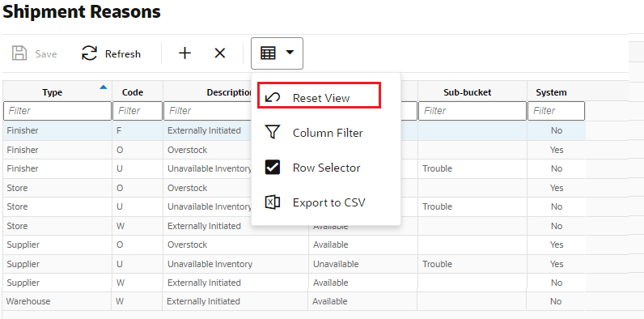The image size is (644, 319).
Task: Choose Row Selector menu entry
Action: pos(326,168)
